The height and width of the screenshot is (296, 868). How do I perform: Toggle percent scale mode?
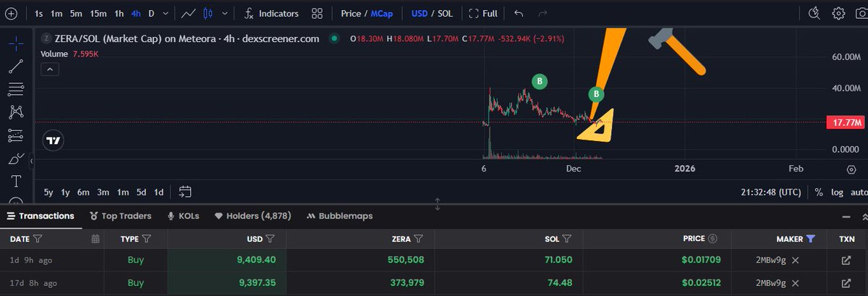pos(819,192)
